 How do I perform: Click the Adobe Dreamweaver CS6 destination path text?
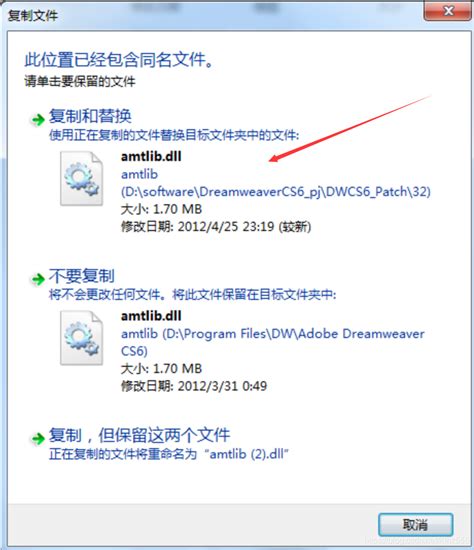(273, 342)
